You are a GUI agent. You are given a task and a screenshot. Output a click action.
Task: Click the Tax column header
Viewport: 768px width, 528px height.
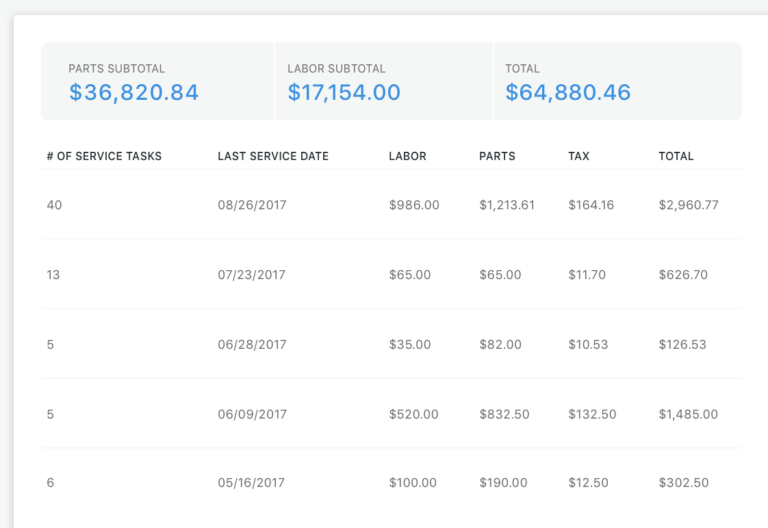tap(578, 156)
